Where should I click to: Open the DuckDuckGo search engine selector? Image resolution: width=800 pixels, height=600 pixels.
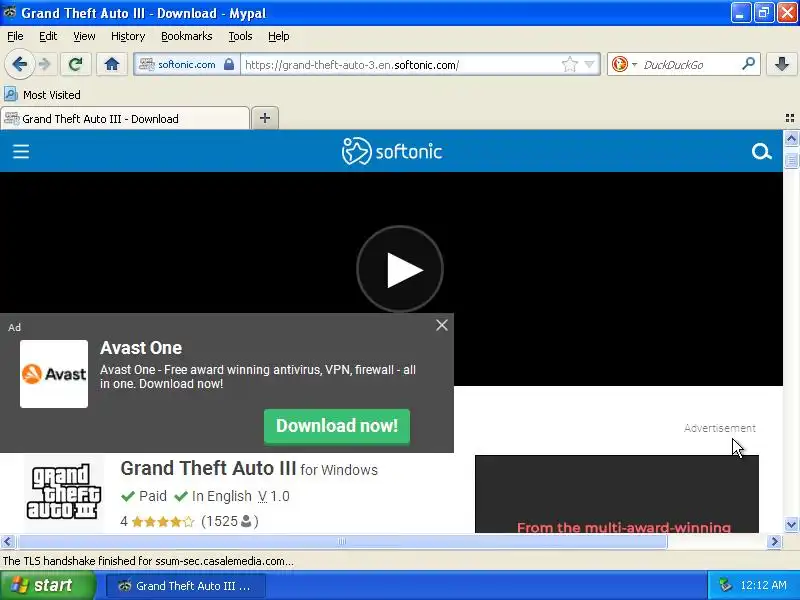click(x=623, y=64)
